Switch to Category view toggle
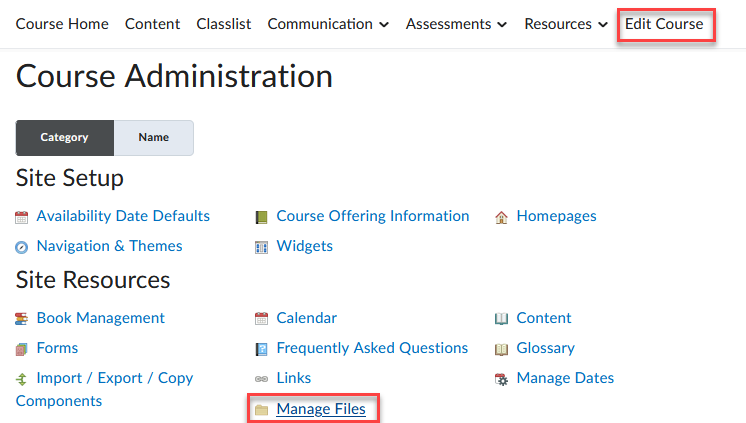Viewport: 746px width, 423px height. pyautogui.click(x=65, y=138)
